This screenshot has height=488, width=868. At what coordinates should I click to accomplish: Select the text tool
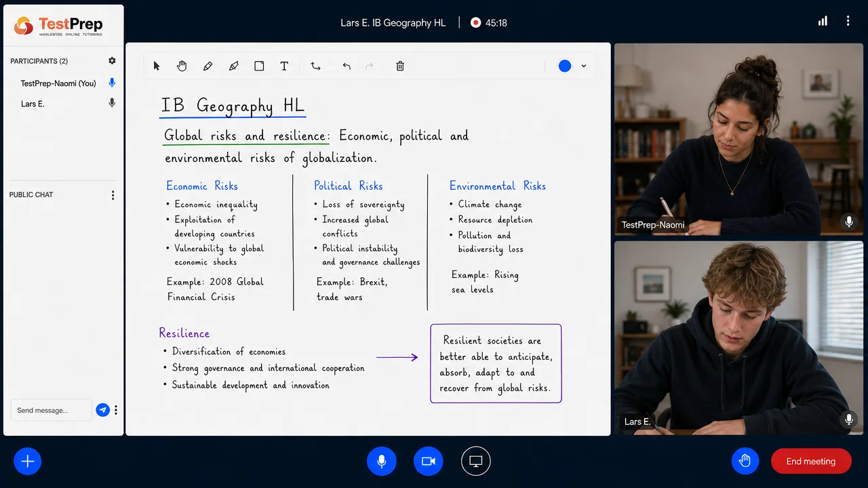284,66
